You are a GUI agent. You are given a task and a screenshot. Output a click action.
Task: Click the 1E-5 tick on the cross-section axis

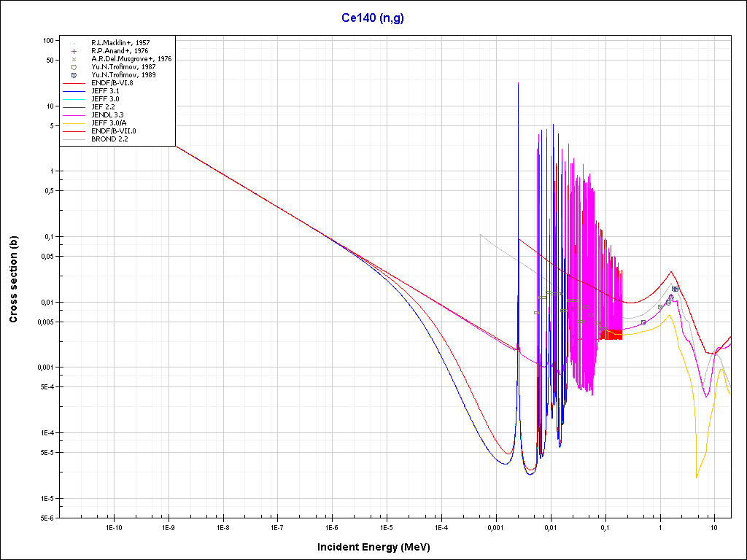(47, 498)
